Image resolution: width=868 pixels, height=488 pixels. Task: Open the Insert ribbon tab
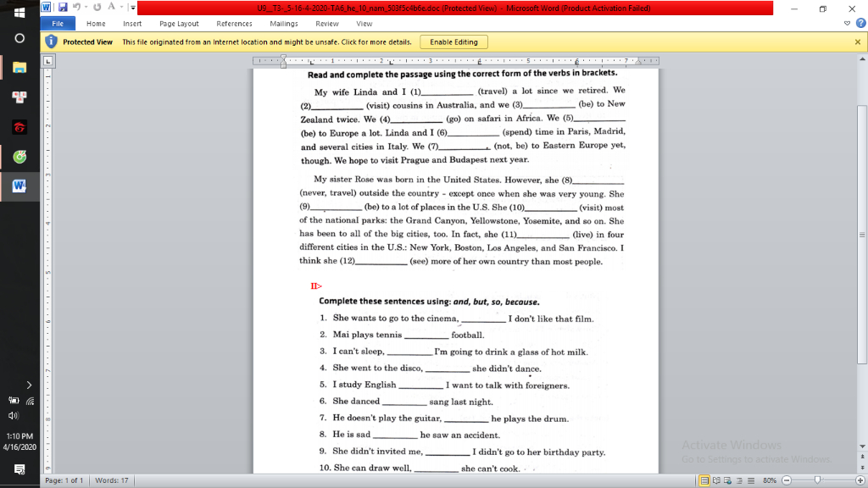pyautogui.click(x=132, y=24)
